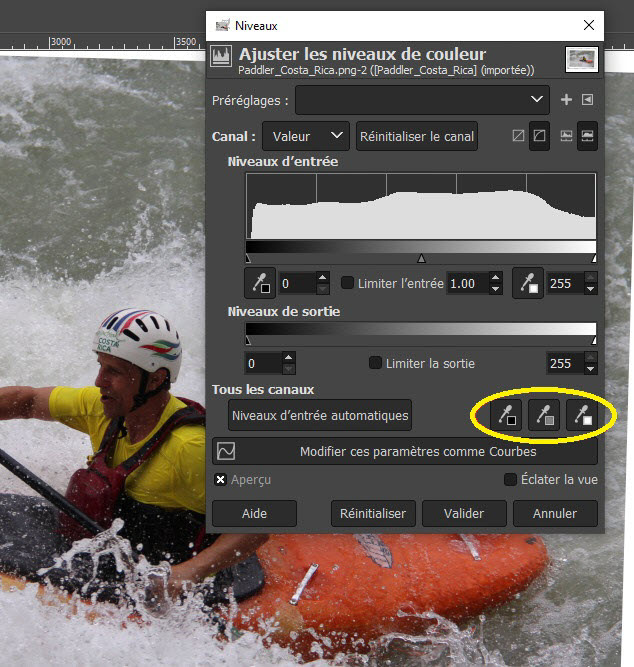Click the gamma midpoint slider triangle

pos(421,258)
